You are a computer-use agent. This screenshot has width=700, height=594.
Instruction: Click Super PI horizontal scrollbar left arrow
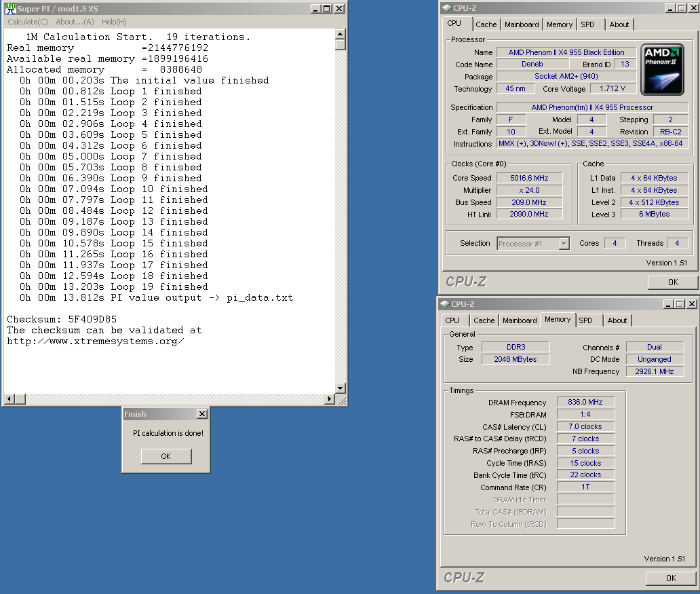click(x=9, y=398)
